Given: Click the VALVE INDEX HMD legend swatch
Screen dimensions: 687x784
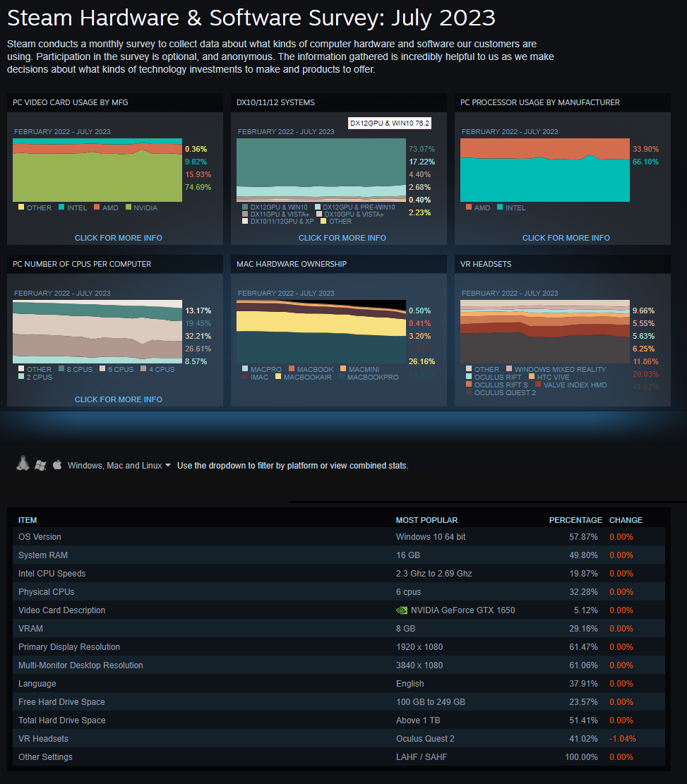Looking at the screenshot, I should pyautogui.click(x=538, y=384).
